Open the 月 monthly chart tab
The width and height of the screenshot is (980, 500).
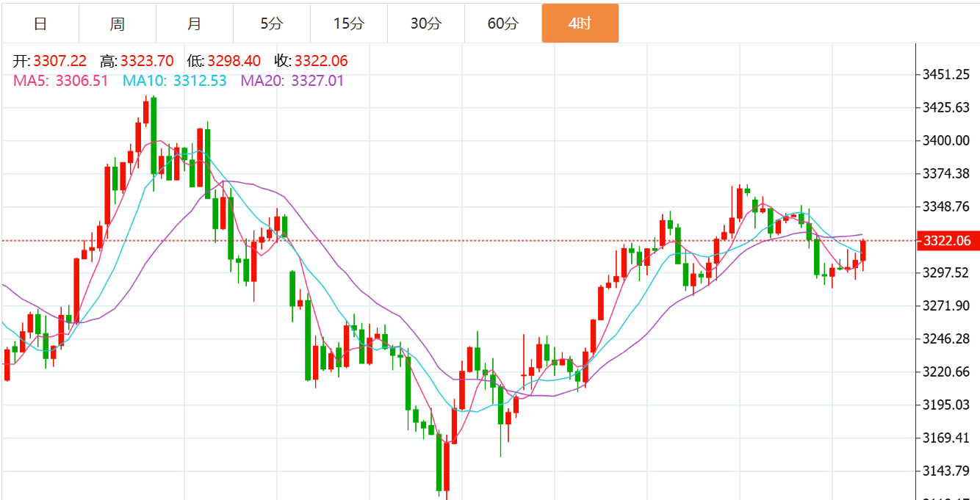pyautogui.click(x=195, y=23)
